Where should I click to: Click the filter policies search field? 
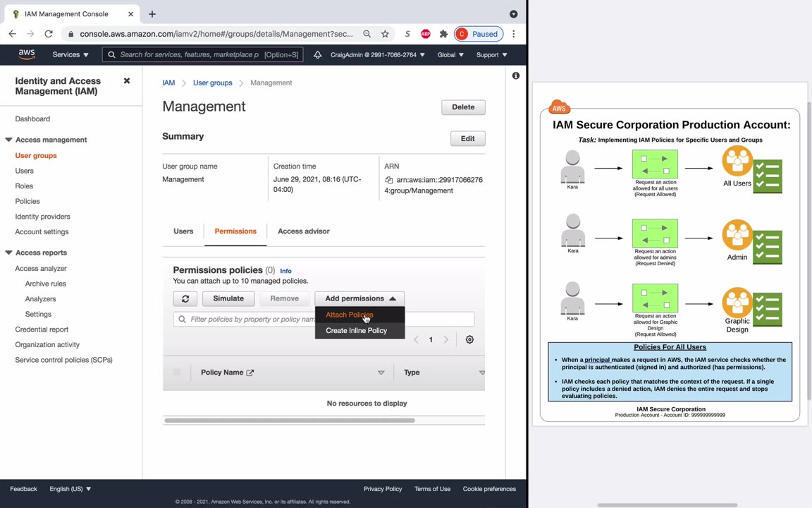pyautogui.click(x=324, y=320)
